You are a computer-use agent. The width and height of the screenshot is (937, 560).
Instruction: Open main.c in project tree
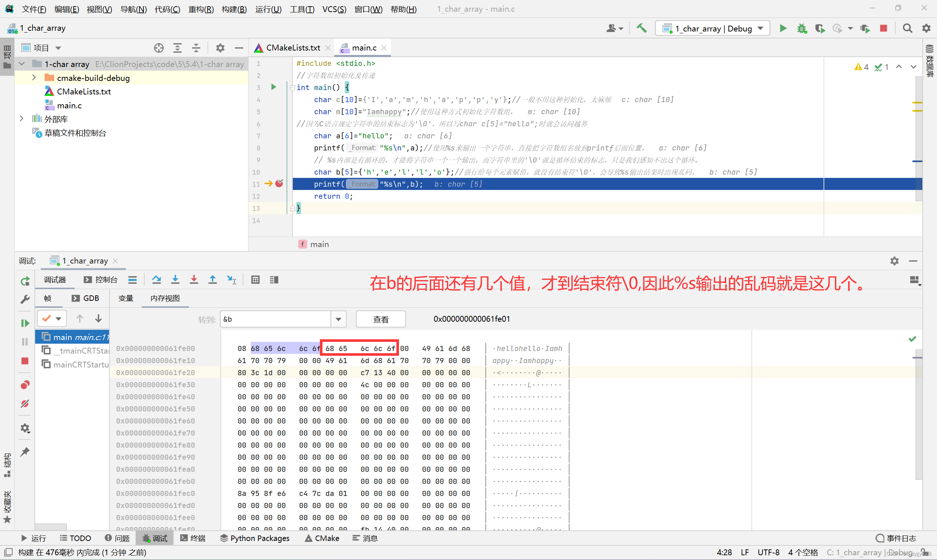[69, 105]
